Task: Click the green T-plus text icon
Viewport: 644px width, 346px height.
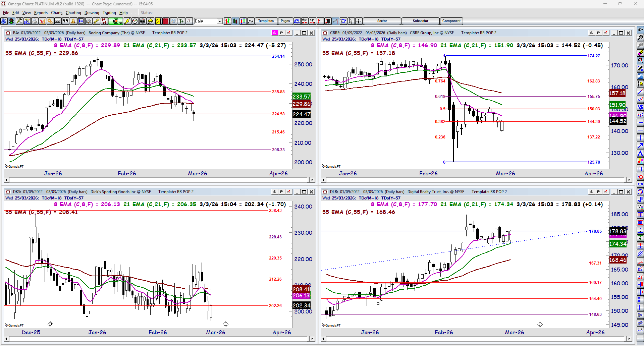Action: point(181,21)
